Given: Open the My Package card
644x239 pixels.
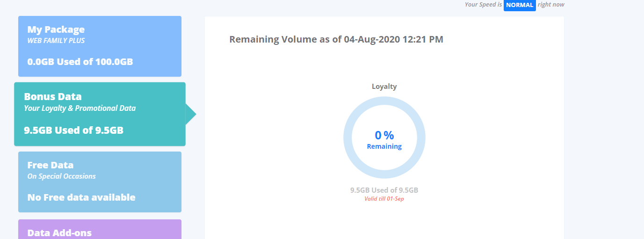Looking at the screenshot, I should [x=100, y=46].
